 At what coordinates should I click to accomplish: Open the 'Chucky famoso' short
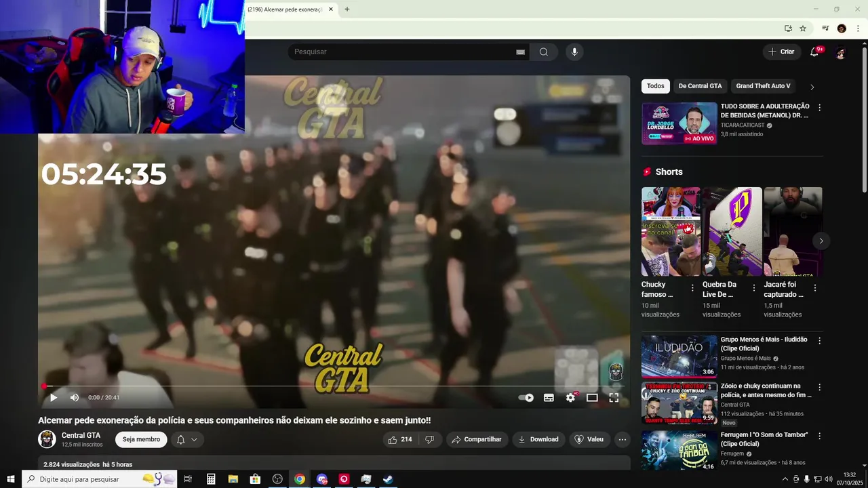[671, 231]
